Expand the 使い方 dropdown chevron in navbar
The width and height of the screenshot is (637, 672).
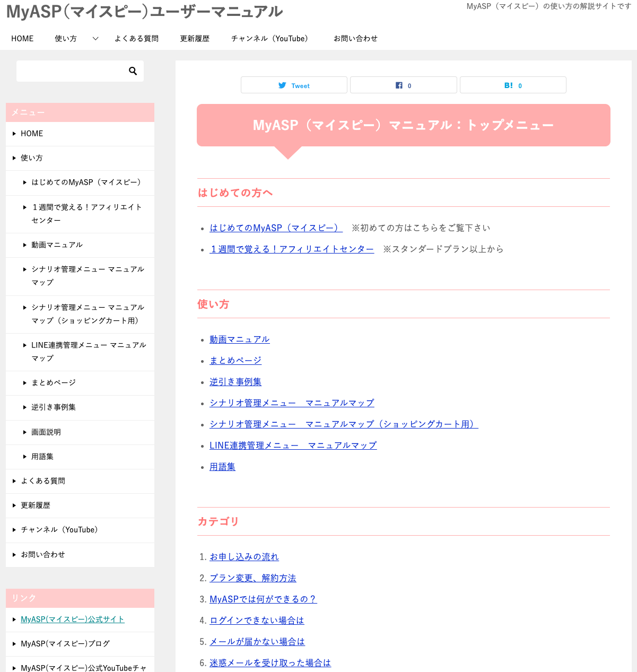pyautogui.click(x=95, y=39)
